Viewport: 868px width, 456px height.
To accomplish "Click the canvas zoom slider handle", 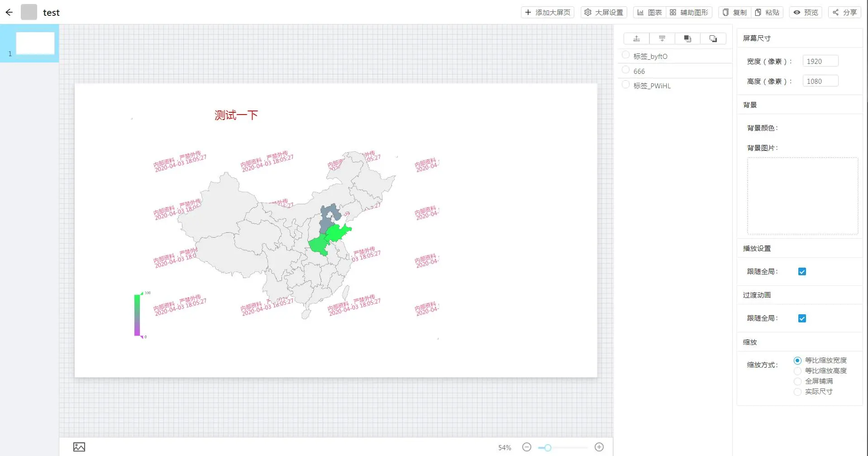I will (548, 447).
